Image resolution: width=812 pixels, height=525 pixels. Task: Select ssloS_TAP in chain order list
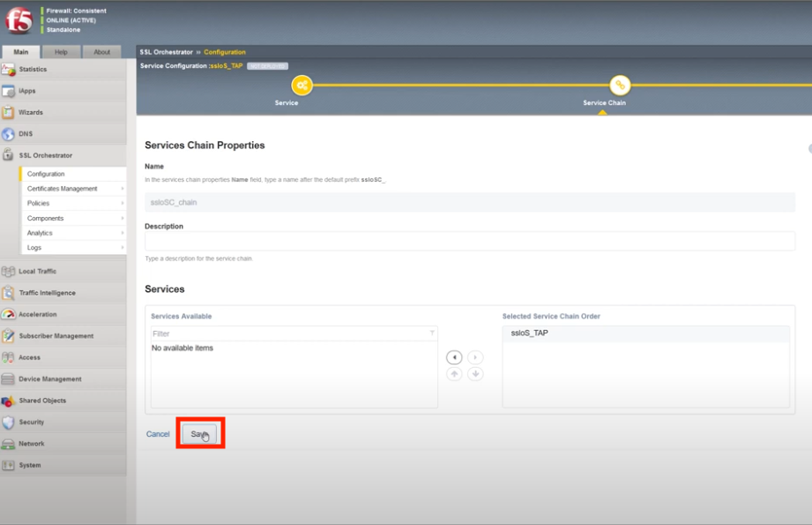(x=645, y=333)
